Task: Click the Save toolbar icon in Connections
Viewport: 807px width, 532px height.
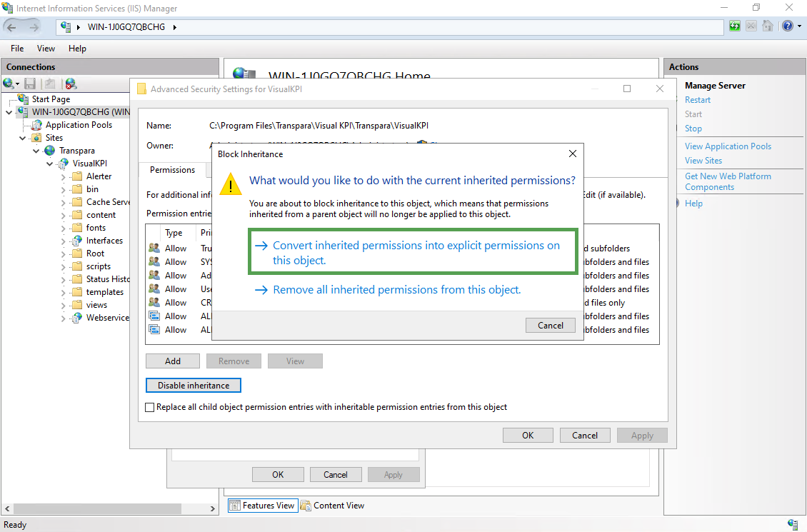Action: coord(30,84)
